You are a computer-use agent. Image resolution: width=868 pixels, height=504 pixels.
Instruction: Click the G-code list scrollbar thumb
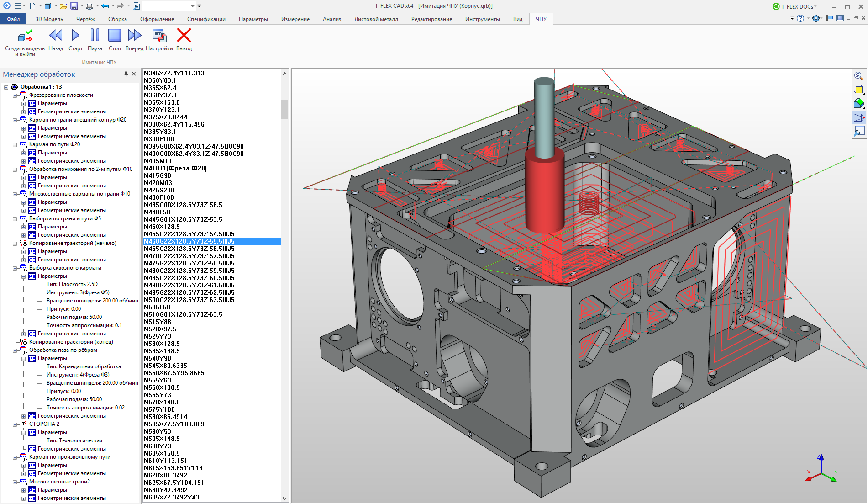[x=284, y=109]
